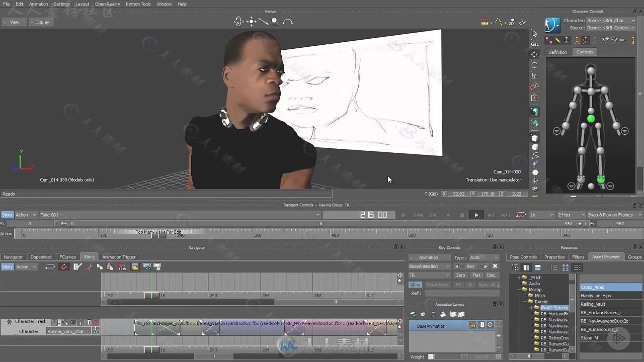The width and height of the screenshot is (644, 362).
Task: Open the Animation menu
Action: [x=38, y=4]
